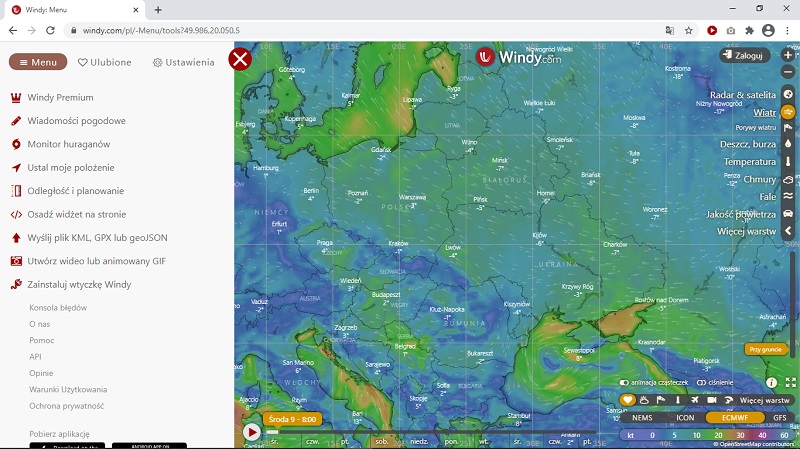The height and width of the screenshot is (449, 800).
Task: Show weather stations cloud-sun icon
Action: pyautogui.click(x=644, y=400)
